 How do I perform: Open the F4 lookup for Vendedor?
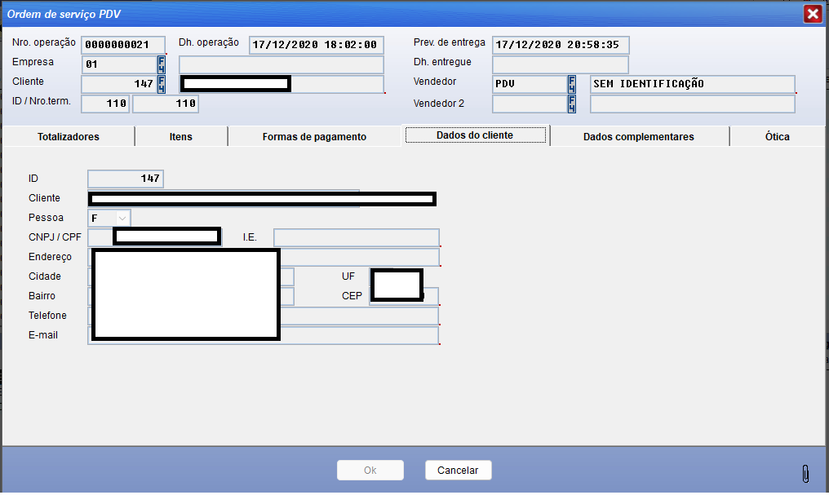pos(572,84)
